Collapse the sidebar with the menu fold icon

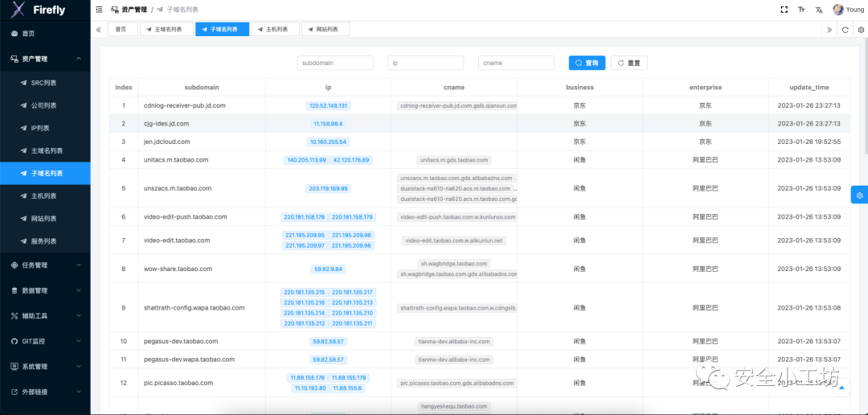pos(99,10)
